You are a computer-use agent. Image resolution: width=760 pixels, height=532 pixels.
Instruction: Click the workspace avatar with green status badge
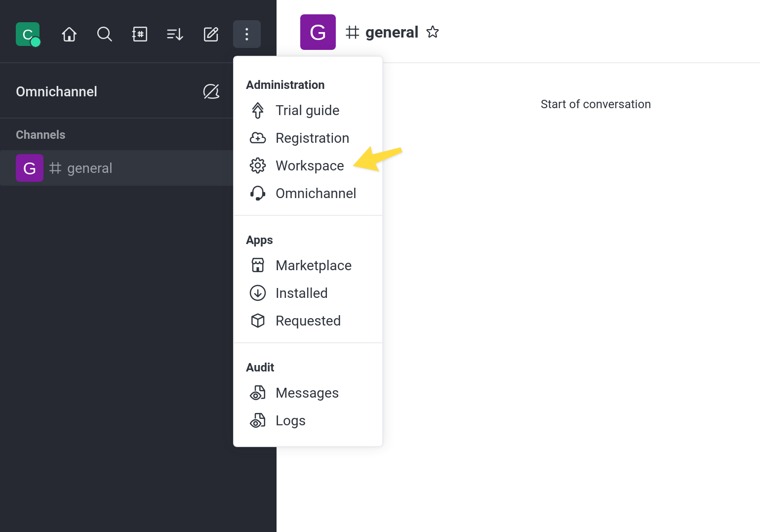point(28,34)
